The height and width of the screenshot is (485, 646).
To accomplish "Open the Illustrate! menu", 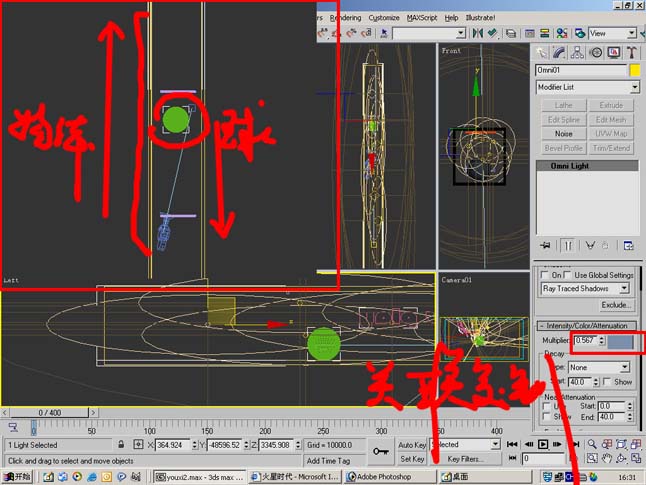I will pyautogui.click(x=480, y=18).
